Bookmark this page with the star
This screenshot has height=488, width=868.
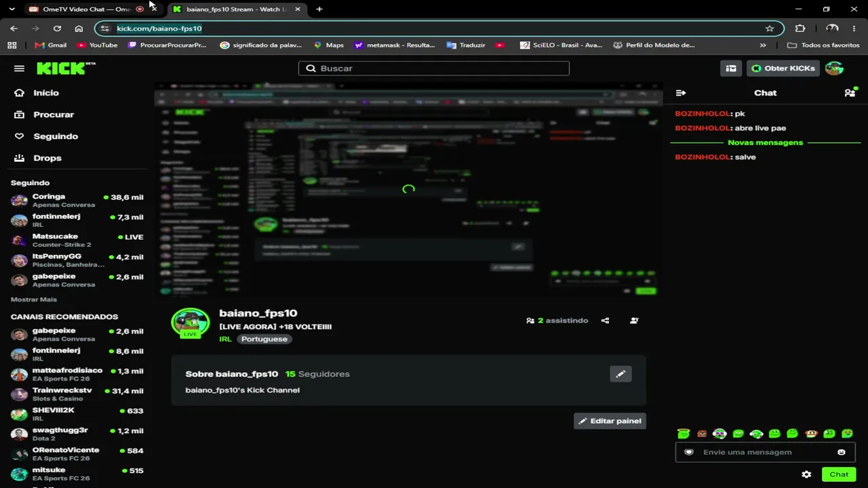(x=770, y=28)
